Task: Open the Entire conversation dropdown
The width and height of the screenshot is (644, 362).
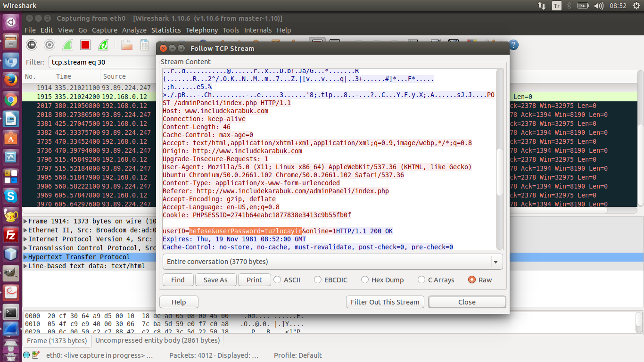Action: [x=332, y=262]
